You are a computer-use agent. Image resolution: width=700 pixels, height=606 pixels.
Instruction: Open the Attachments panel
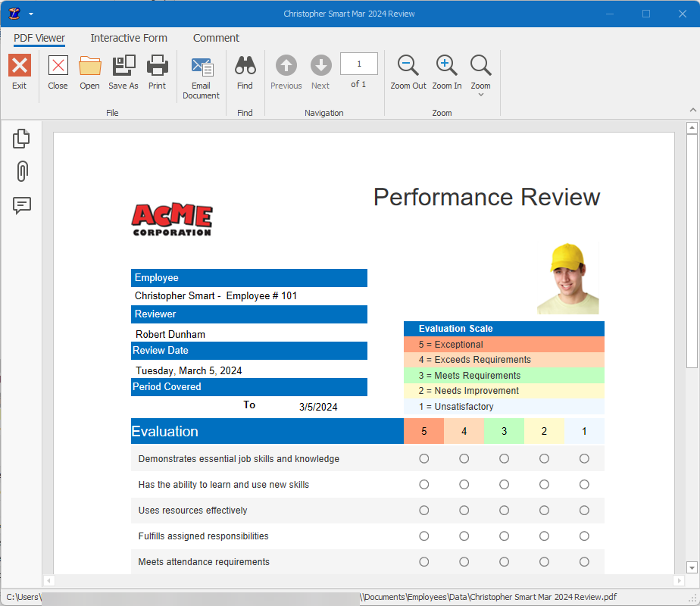(x=20, y=171)
